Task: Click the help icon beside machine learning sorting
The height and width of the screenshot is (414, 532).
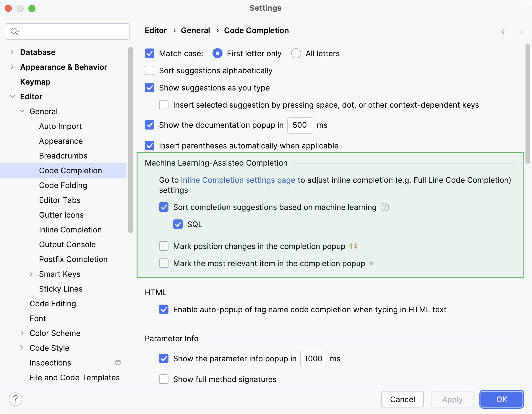Action: (x=385, y=207)
